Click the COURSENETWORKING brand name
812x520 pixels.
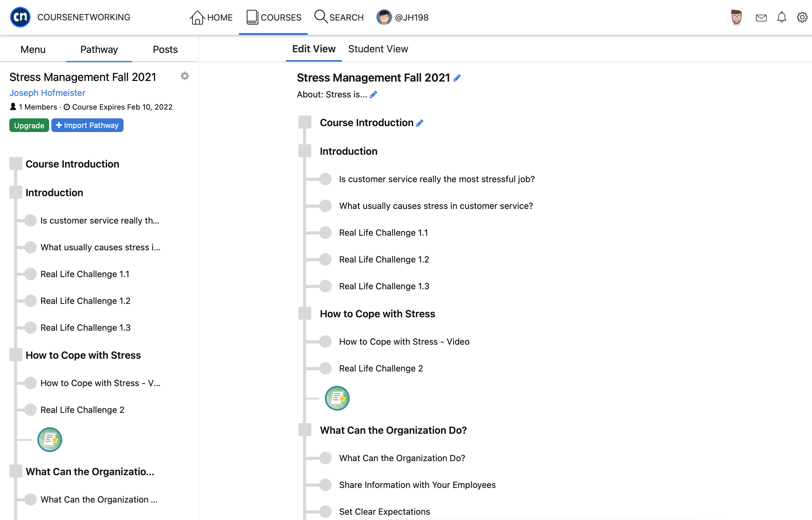[x=84, y=17]
